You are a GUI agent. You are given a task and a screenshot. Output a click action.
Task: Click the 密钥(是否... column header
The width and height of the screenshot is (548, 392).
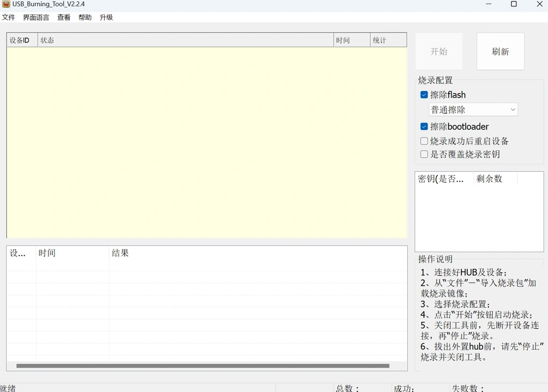pyautogui.click(x=444, y=179)
